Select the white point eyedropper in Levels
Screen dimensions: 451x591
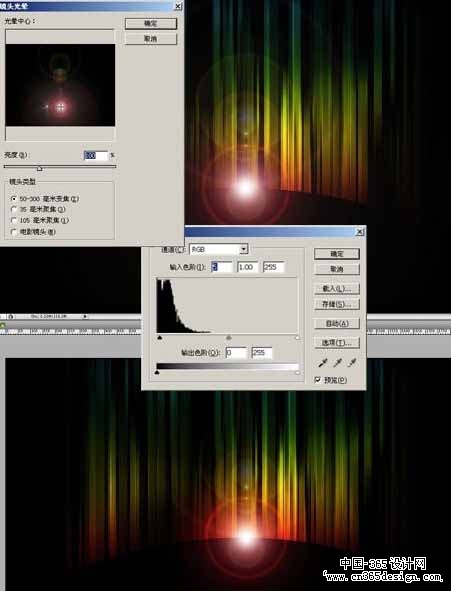point(352,363)
